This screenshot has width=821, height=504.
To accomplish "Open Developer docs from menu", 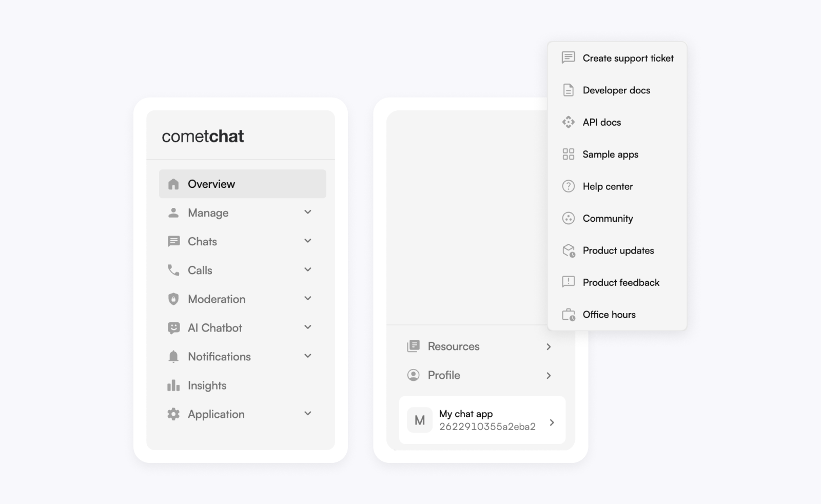I will click(x=616, y=90).
